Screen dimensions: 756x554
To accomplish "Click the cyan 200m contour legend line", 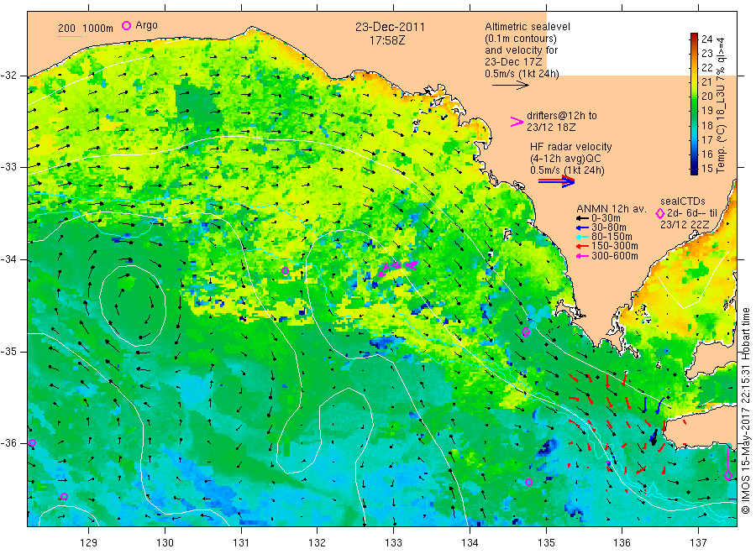I will [70, 35].
